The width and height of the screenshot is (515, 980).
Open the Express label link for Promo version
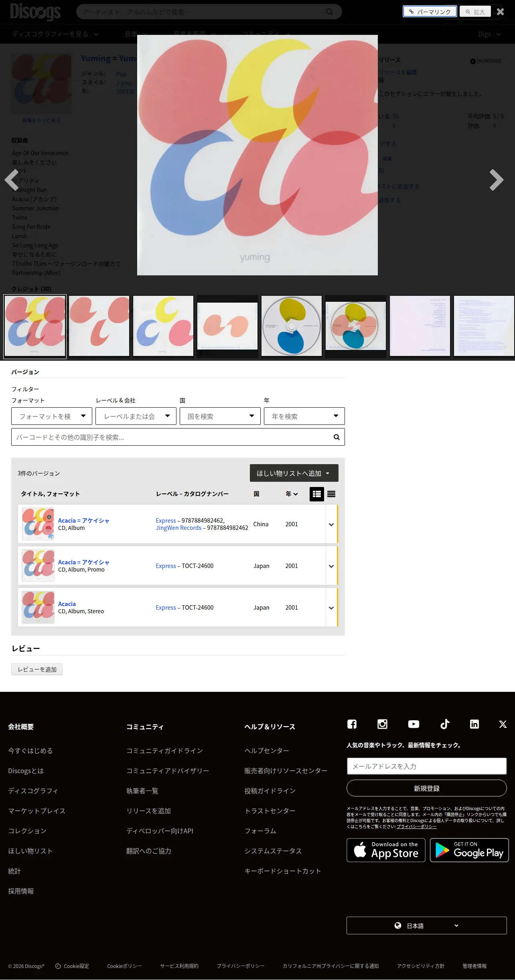[x=166, y=566]
